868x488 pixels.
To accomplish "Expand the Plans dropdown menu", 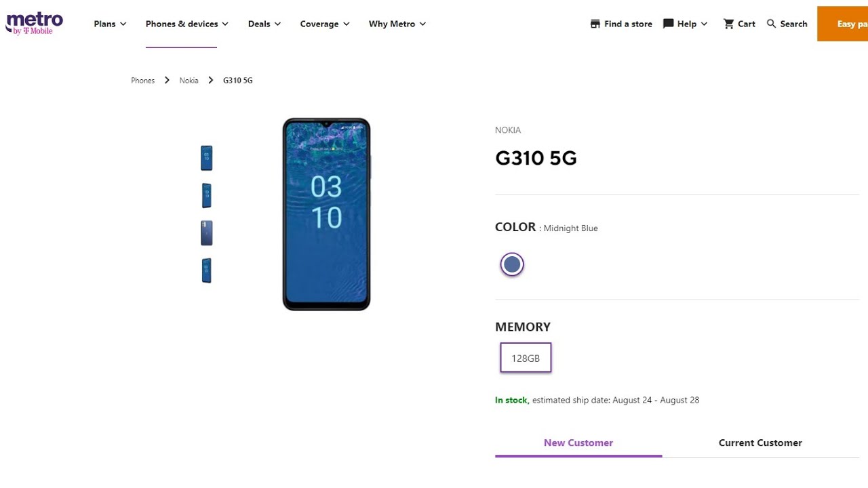I will tap(110, 24).
